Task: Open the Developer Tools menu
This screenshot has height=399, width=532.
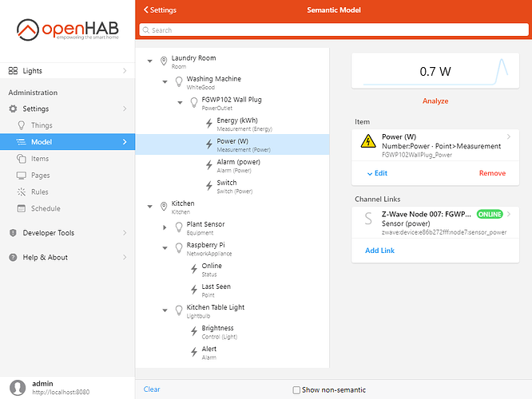Action: pyautogui.click(x=68, y=233)
